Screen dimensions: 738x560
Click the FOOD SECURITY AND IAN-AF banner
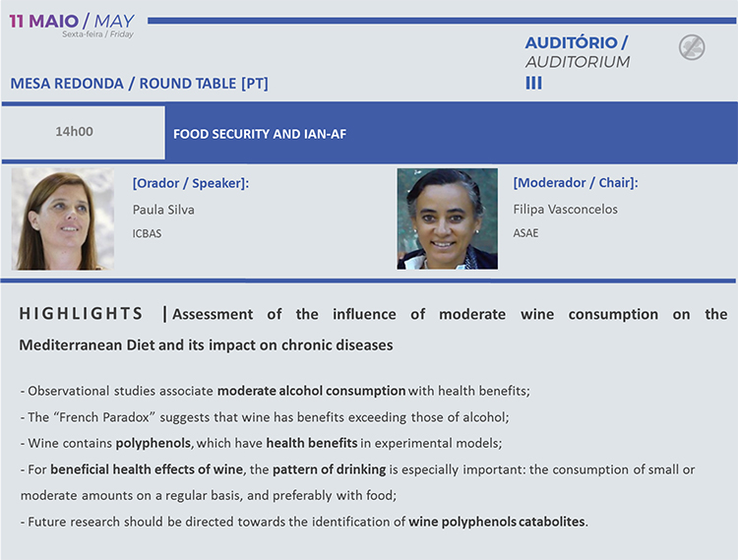451,133
